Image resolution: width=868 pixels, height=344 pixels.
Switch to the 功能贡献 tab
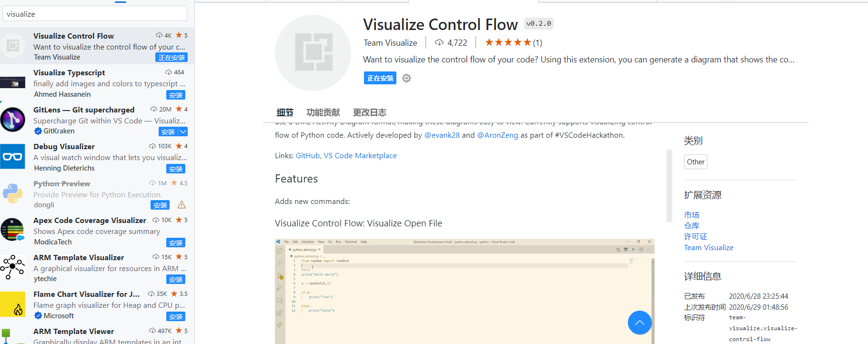(x=323, y=112)
